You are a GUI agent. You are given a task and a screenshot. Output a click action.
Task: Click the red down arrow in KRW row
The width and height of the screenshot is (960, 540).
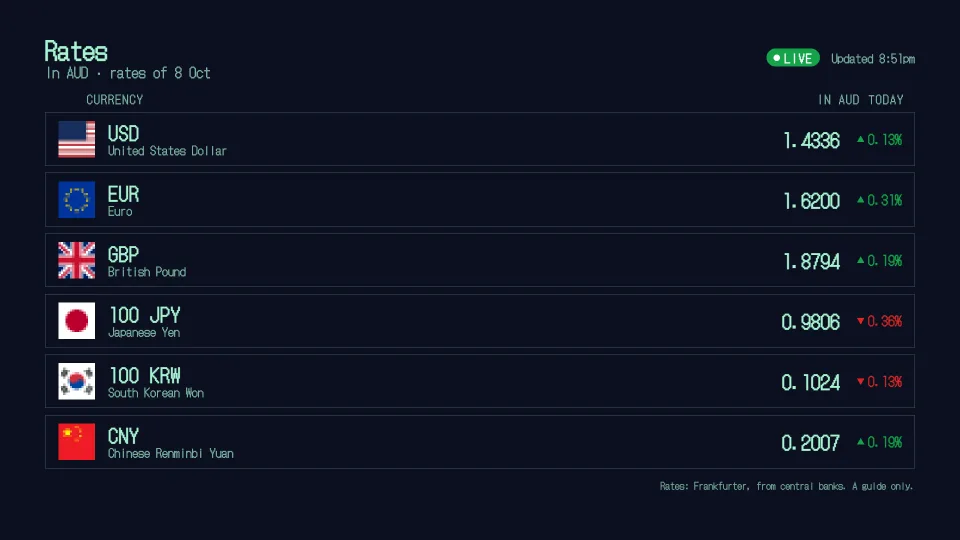tap(861, 381)
